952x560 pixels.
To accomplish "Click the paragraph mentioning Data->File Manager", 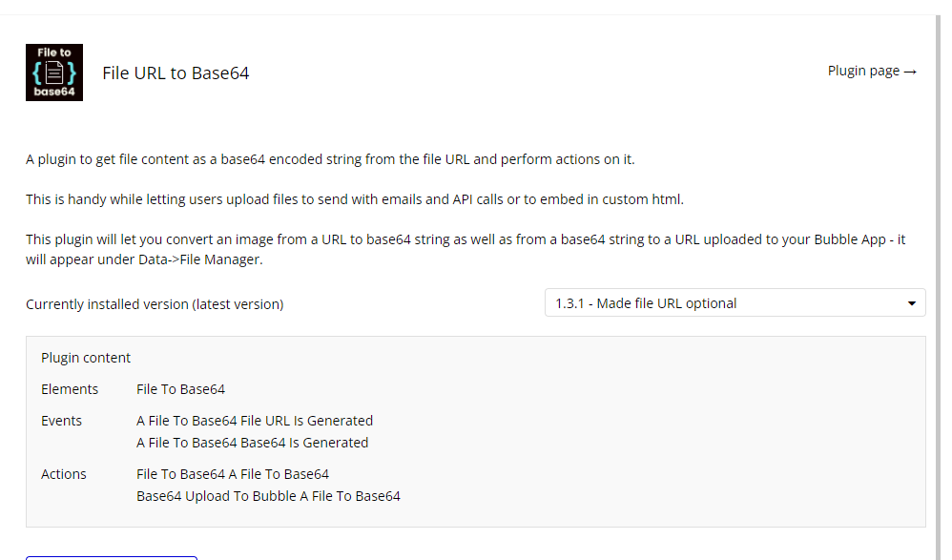I will coord(466,247).
